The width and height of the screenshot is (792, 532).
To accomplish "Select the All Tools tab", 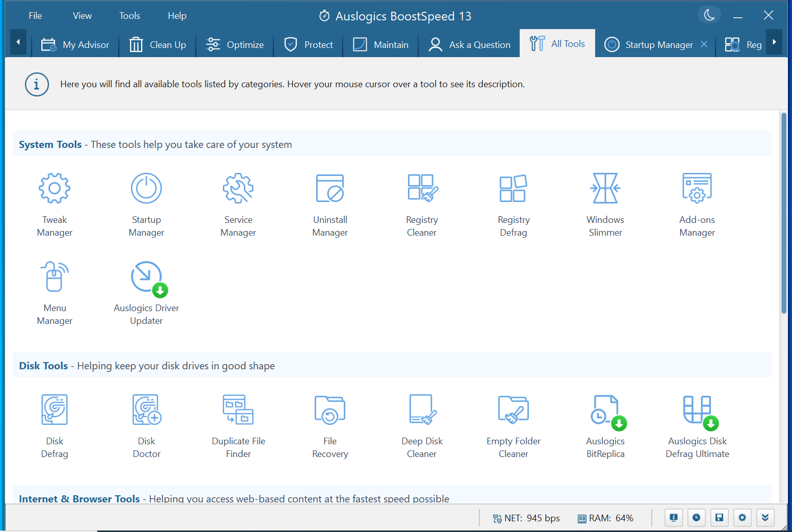I will tap(557, 44).
